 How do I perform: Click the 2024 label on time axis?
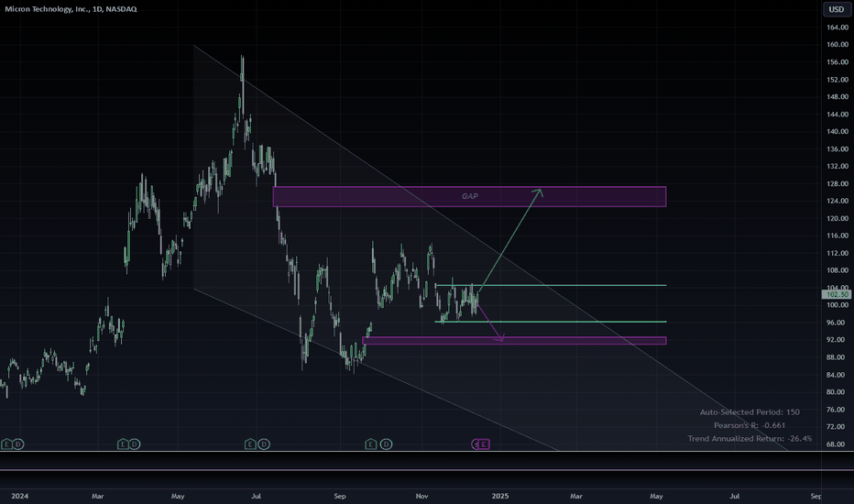point(19,496)
